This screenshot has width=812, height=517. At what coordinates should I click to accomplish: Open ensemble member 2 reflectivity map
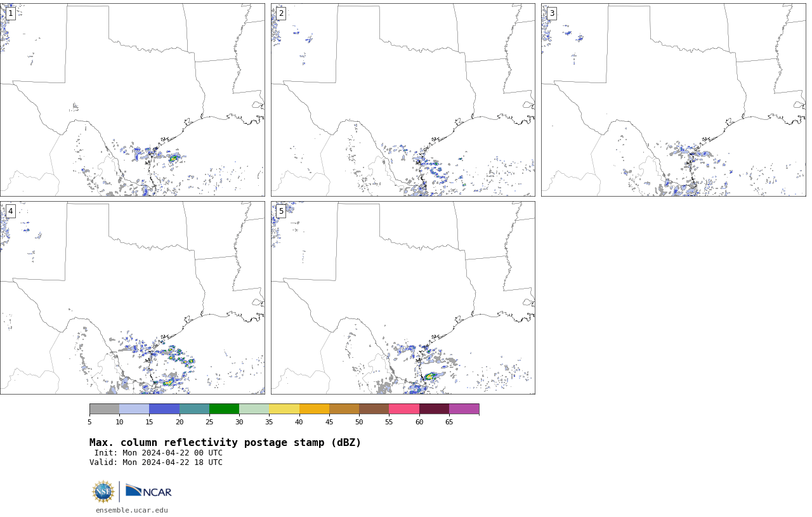(x=403, y=100)
